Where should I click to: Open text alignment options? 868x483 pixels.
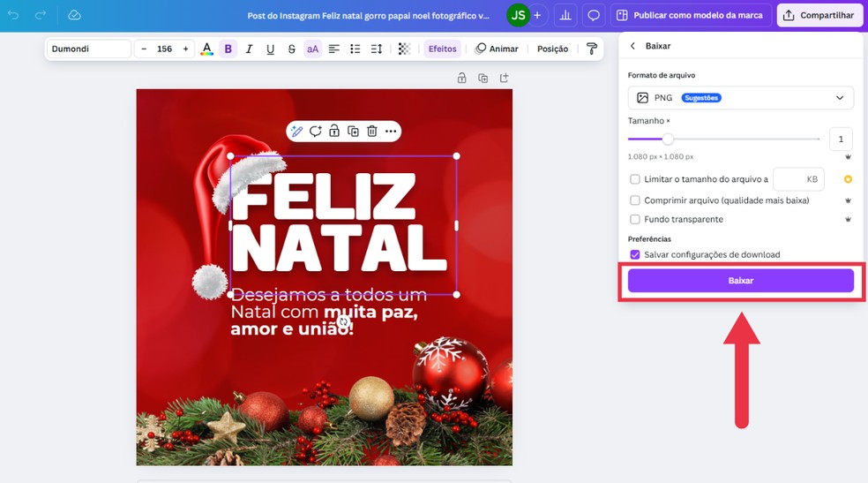(x=334, y=49)
